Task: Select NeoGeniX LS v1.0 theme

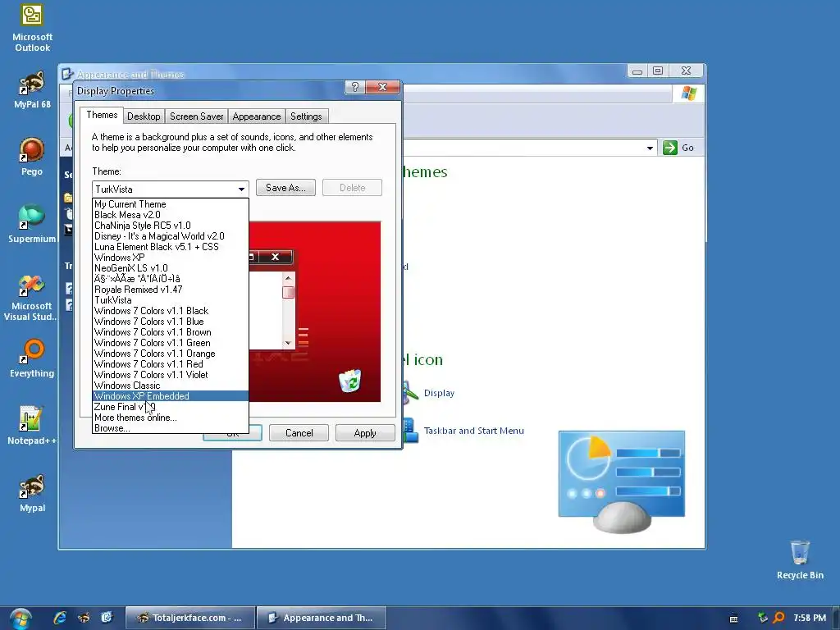Action: coord(171,268)
